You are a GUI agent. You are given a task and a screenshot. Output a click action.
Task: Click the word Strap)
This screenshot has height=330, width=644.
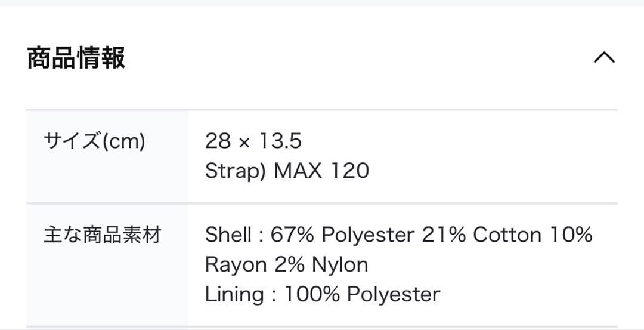click(236, 171)
